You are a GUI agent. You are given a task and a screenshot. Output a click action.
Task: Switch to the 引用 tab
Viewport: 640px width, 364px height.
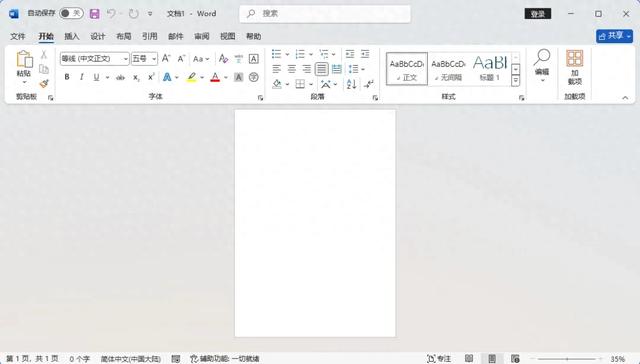(150, 36)
